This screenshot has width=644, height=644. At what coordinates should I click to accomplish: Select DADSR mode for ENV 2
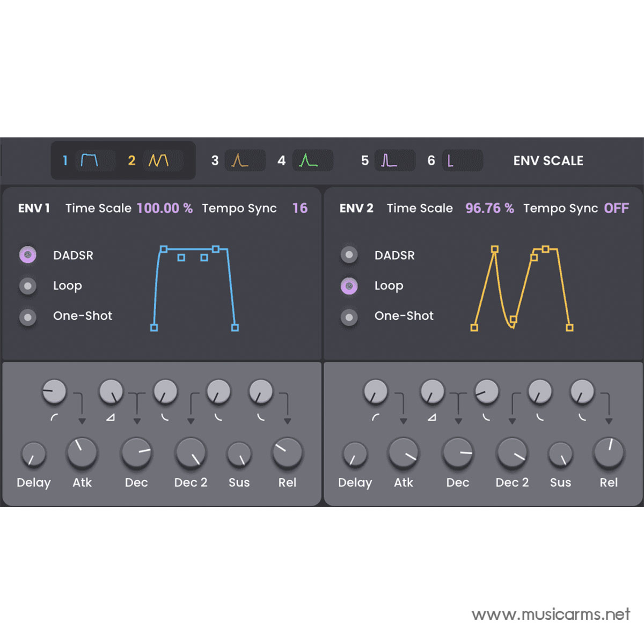(x=349, y=255)
